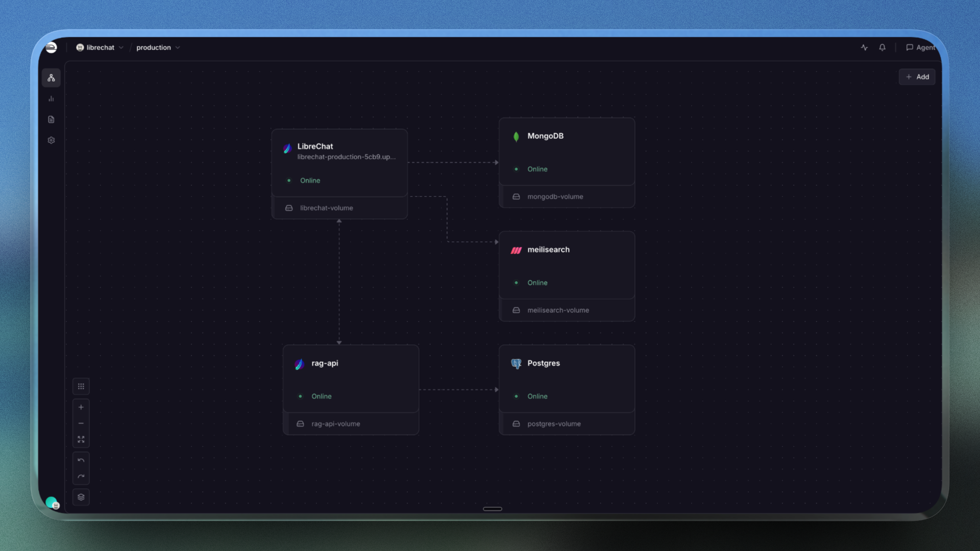
Task: Fit the canvas to view
Action: [x=81, y=439]
